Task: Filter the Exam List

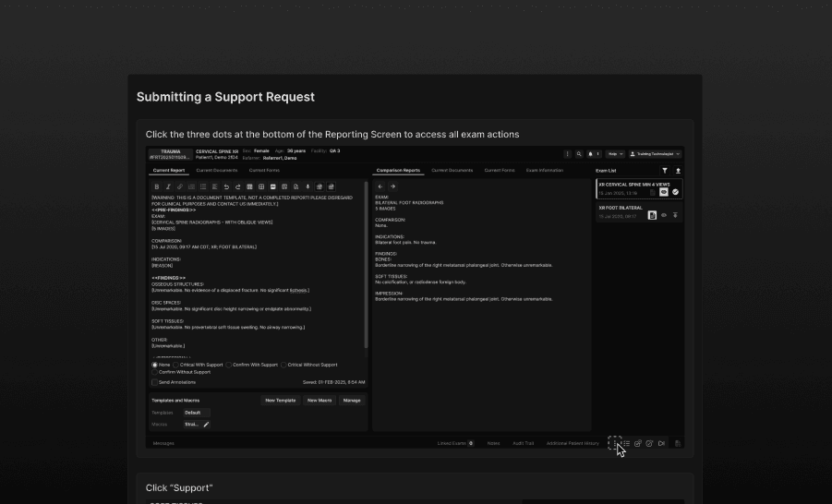Action: [x=665, y=171]
